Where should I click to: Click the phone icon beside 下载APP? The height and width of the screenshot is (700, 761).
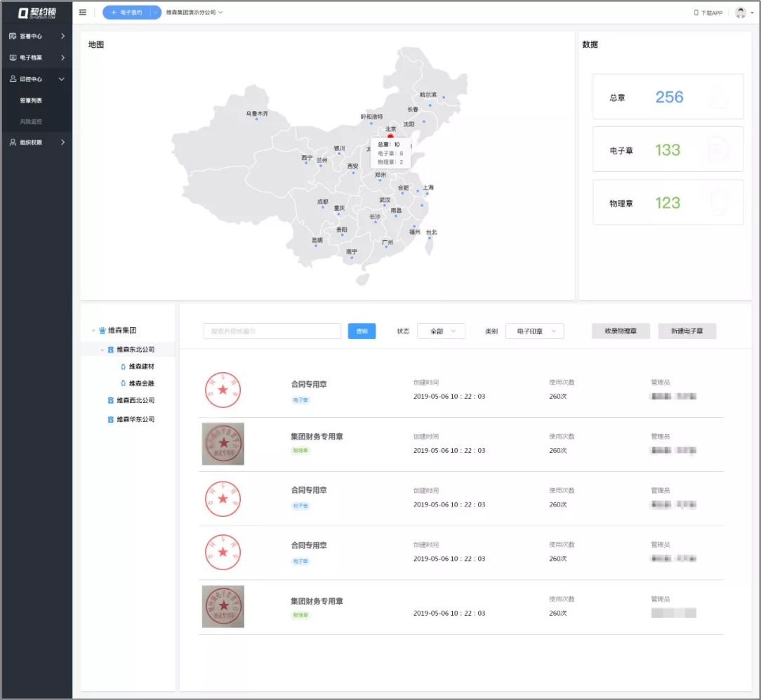[696, 13]
